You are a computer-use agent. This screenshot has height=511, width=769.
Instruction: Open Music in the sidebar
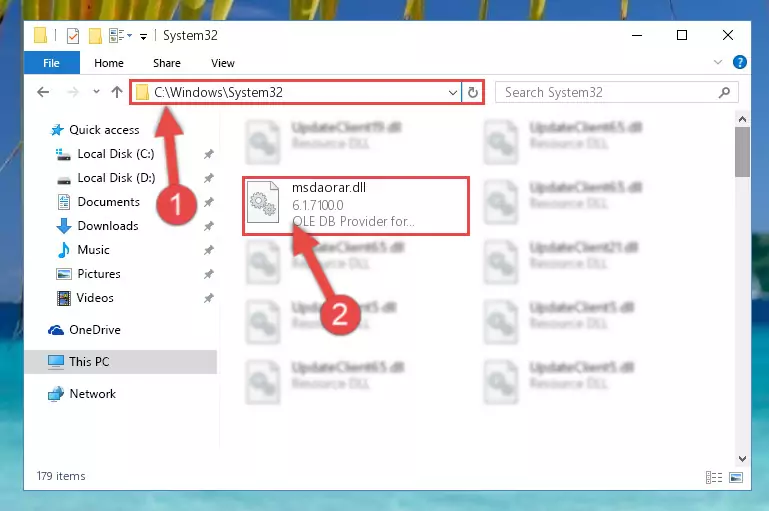(x=83, y=250)
